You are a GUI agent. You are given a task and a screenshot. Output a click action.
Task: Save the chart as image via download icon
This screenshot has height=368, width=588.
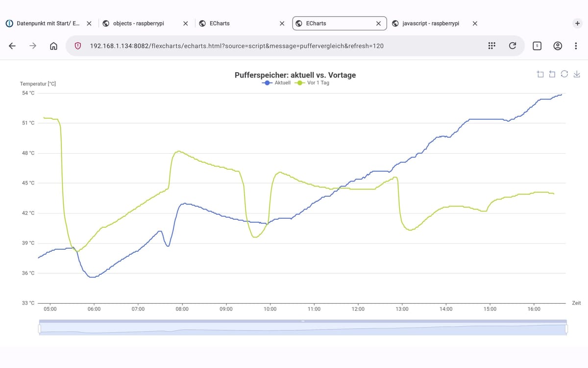(x=577, y=74)
